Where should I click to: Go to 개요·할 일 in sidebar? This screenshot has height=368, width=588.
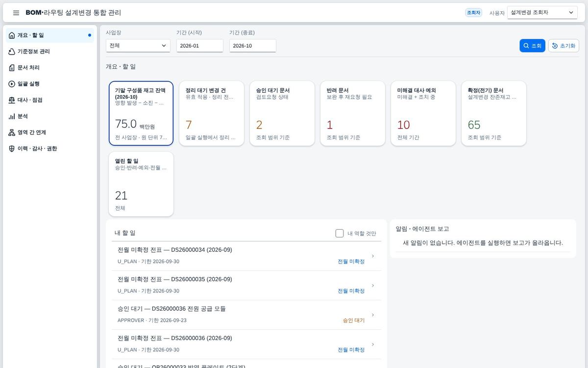tap(50, 35)
